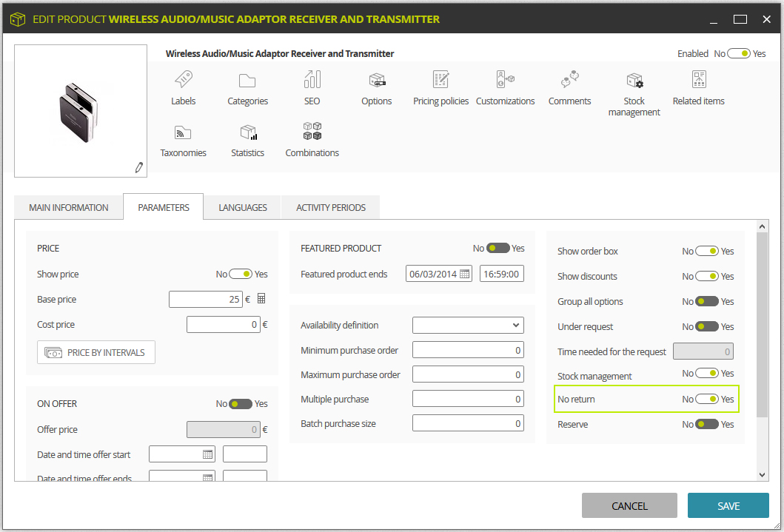Toggle the No return switch
Viewport: 784px width, 532px height.
pos(707,399)
